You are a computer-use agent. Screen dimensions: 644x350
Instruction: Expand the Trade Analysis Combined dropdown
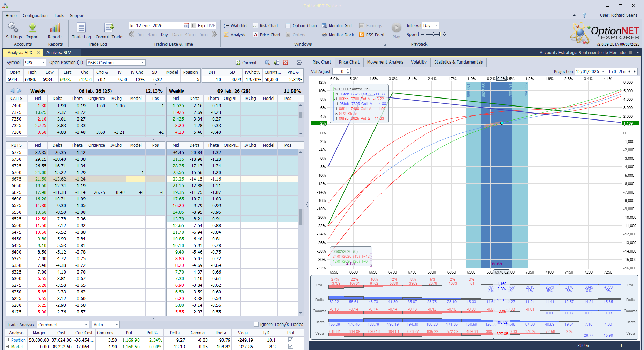[x=86, y=325]
